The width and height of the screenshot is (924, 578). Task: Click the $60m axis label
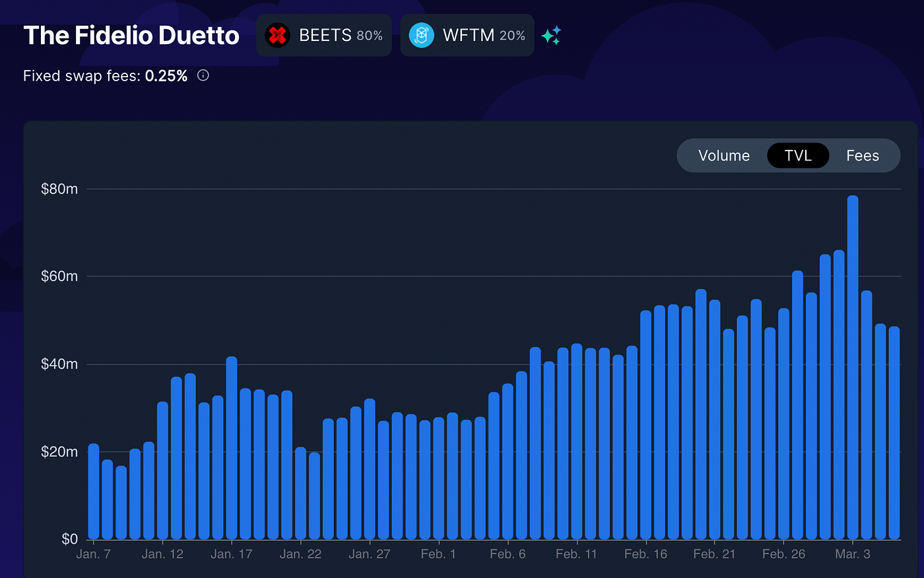pos(59,276)
